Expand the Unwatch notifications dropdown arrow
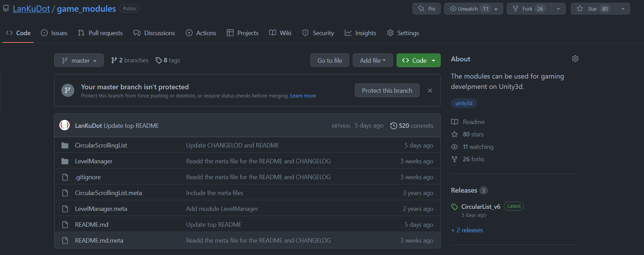Image resolution: width=644 pixels, height=255 pixels. (496, 9)
